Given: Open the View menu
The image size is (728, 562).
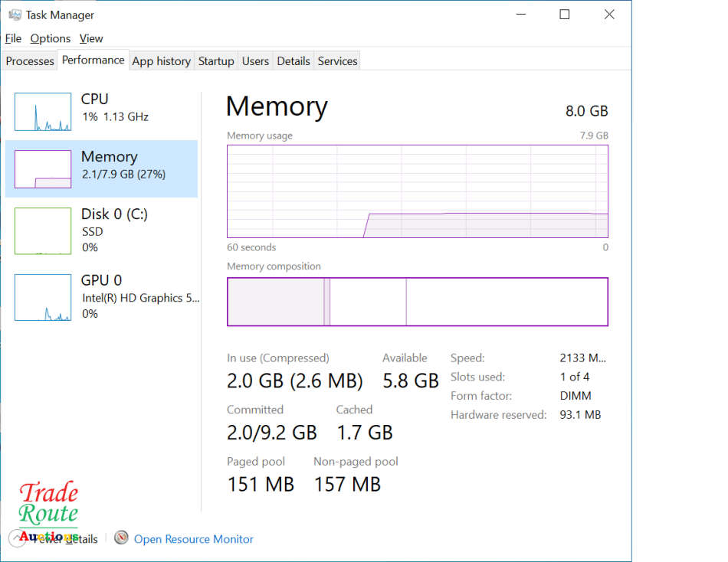Looking at the screenshot, I should click(x=91, y=38).
